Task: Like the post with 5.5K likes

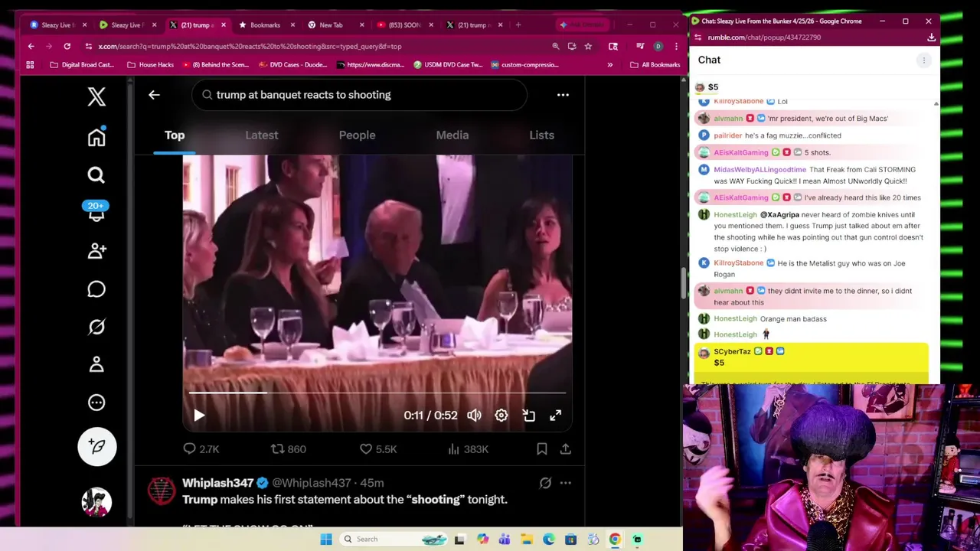Action: coord(378,449)
